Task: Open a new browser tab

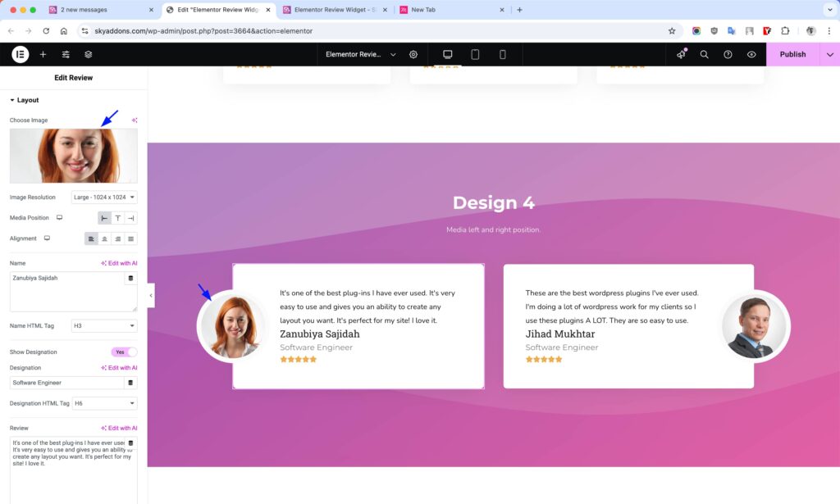Action: [x=519, y=10]
